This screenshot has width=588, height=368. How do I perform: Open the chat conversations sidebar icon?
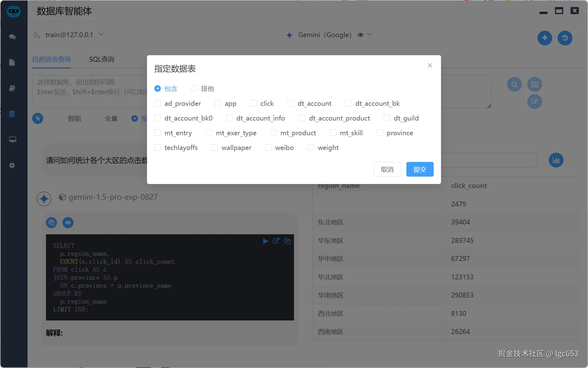pyautogui.click(x=12, y=37)
